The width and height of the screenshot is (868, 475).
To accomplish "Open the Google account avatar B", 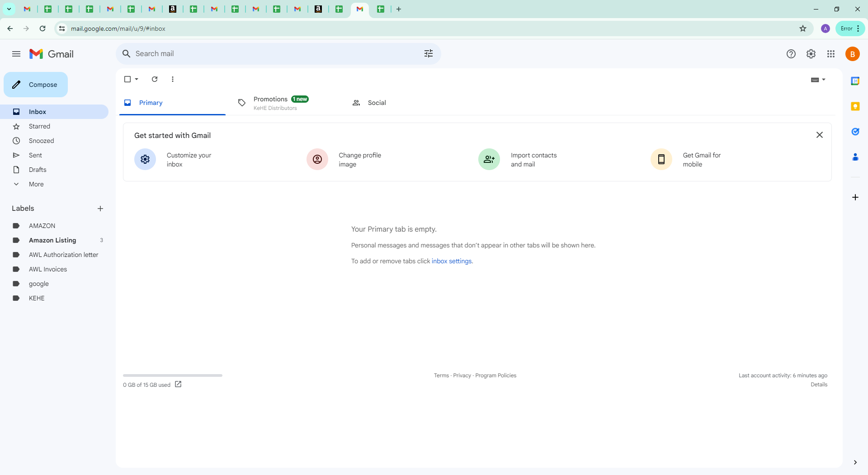I will click(x=853, y=54).
